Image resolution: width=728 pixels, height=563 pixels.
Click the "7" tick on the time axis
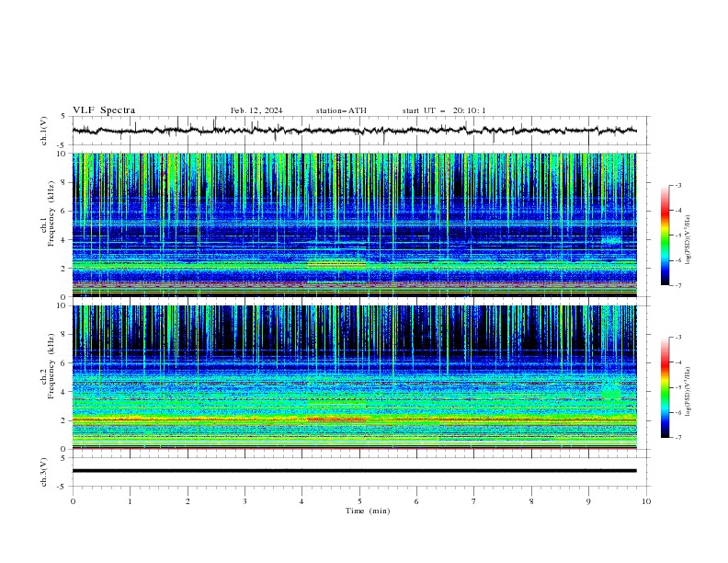point(474,501)
